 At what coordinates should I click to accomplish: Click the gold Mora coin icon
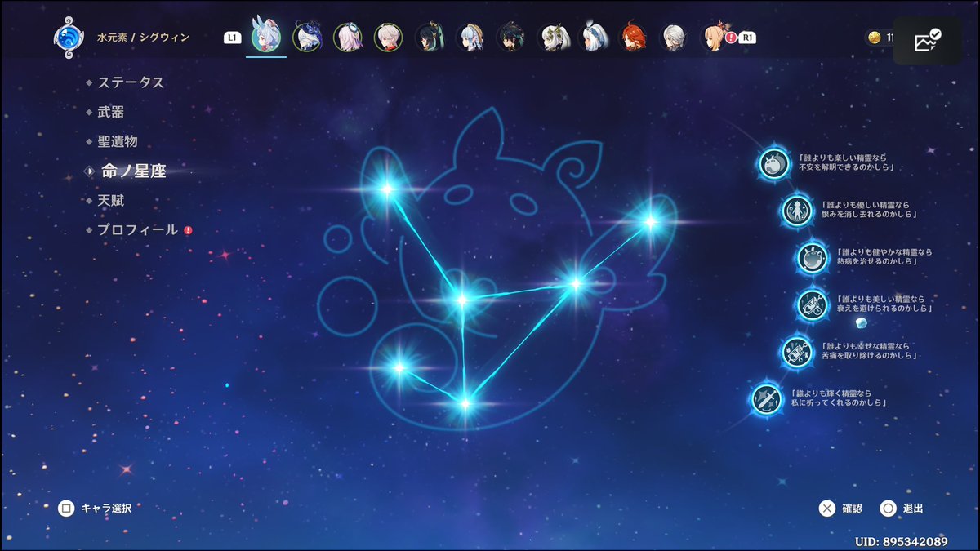pyautogui.click(x=874, y=38)
